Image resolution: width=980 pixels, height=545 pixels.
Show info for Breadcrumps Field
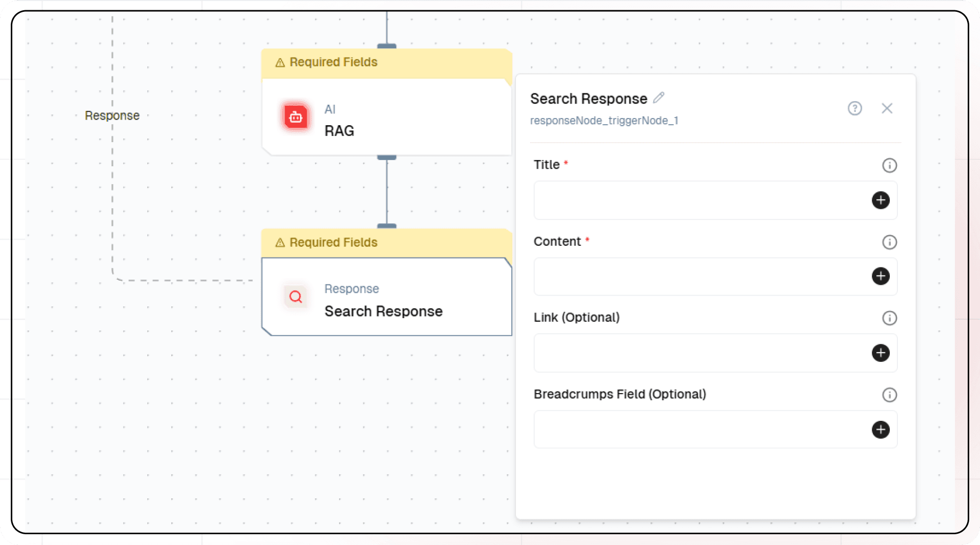[x=889, y=395]
